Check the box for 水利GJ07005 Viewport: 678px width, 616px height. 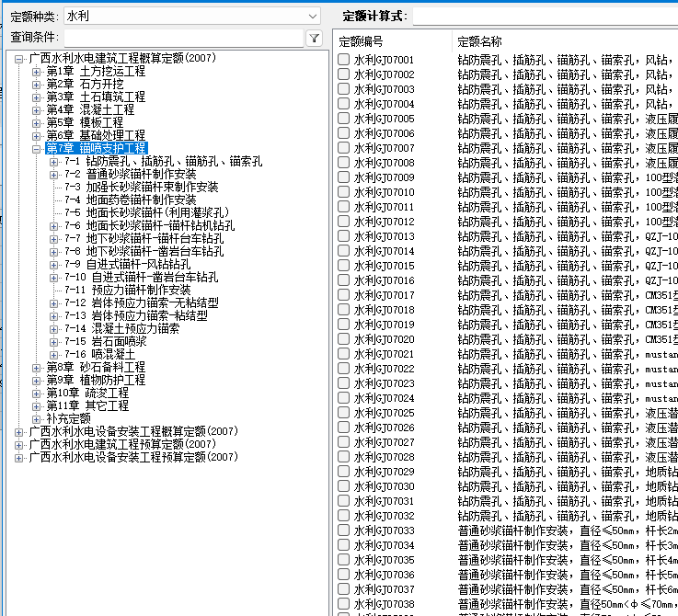click(344, 118)
